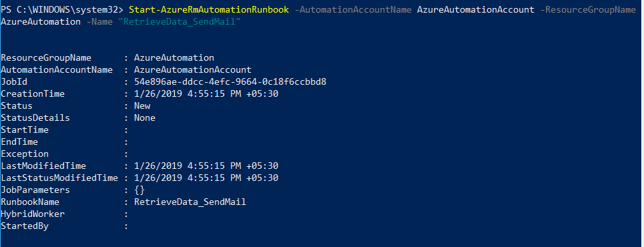Click the AutomationAccountName output value

193,69
